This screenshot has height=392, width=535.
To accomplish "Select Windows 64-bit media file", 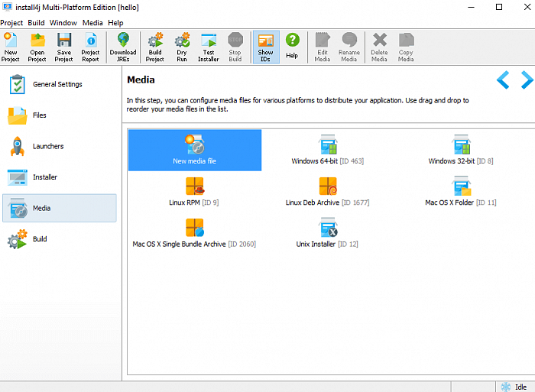I will [x=328, y=150].
